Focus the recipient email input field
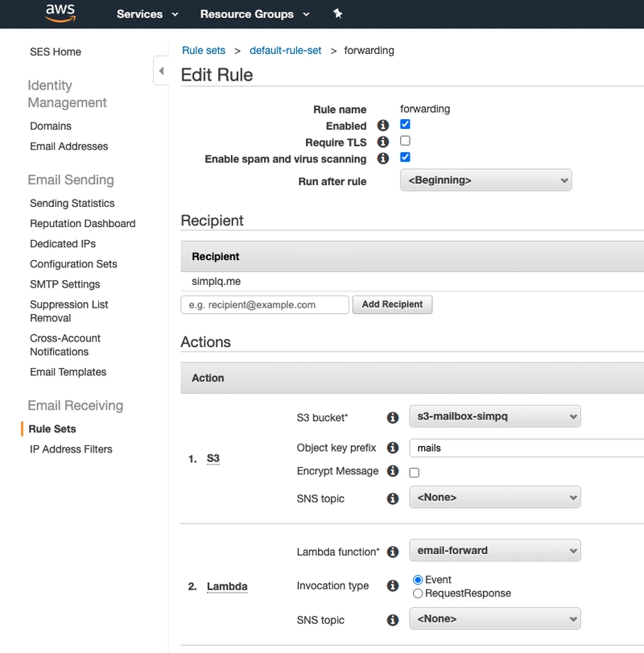The width and height of the screenshot is (644, 653). (265, 305)
